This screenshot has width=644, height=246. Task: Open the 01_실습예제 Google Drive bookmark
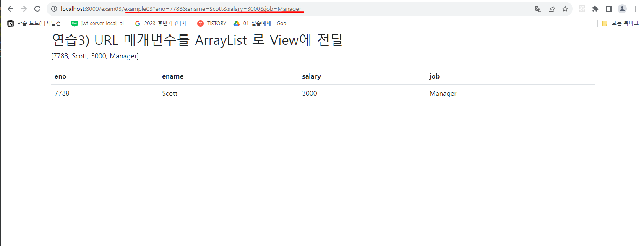point(262,24)
